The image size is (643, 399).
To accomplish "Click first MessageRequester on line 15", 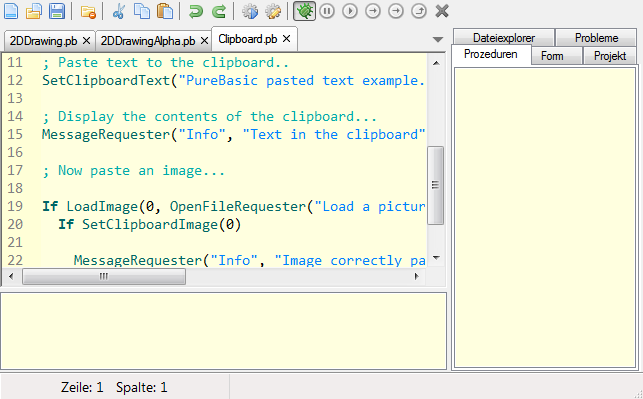I will click(x=106, y=135).
